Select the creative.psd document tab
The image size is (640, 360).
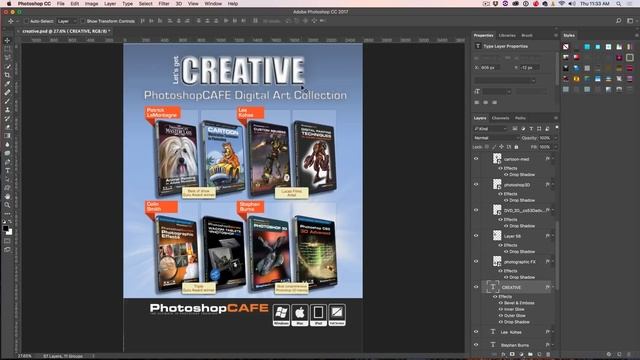pyautogui.click(x=66, y=31)
